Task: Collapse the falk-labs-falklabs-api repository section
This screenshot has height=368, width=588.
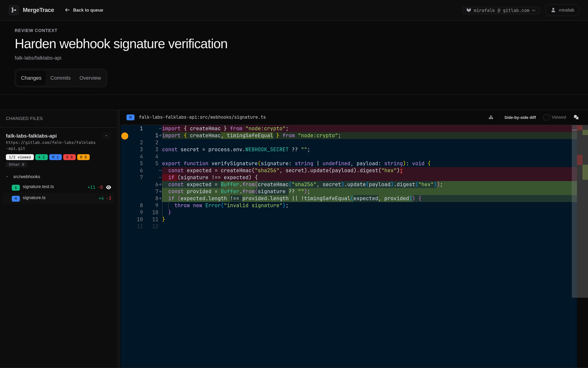Action: pyautogui.click(x=106, y=136)
